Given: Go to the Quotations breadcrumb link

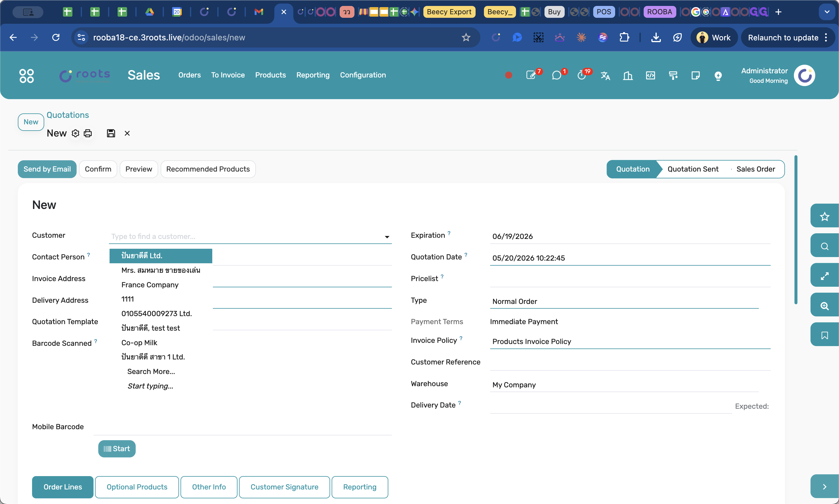Looking at the screenshot, I should [x=68, y=115].
